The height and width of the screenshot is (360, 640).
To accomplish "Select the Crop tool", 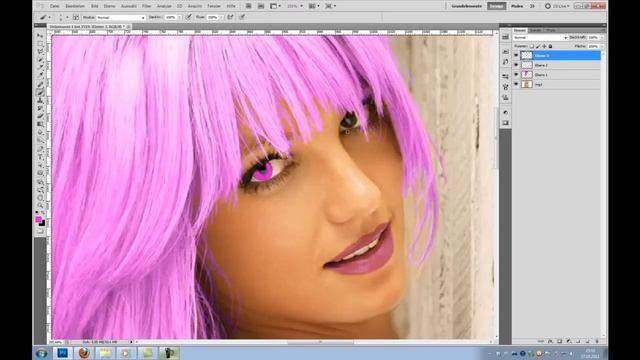I will click(x=40, y=68).
